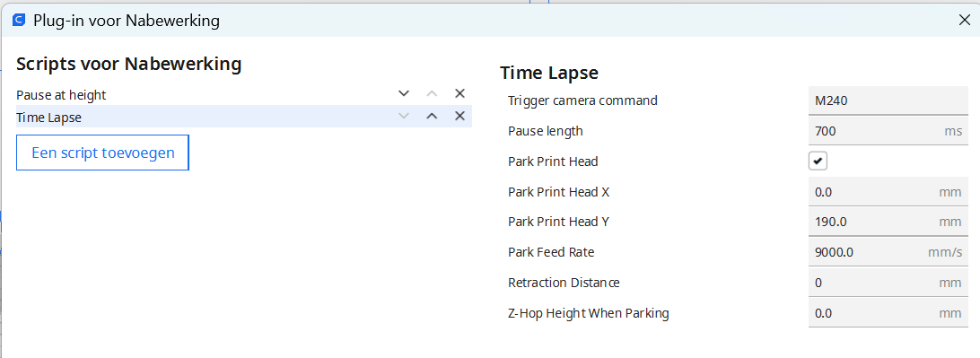Click the greyed-out up arrow for Pause at height

432,93
